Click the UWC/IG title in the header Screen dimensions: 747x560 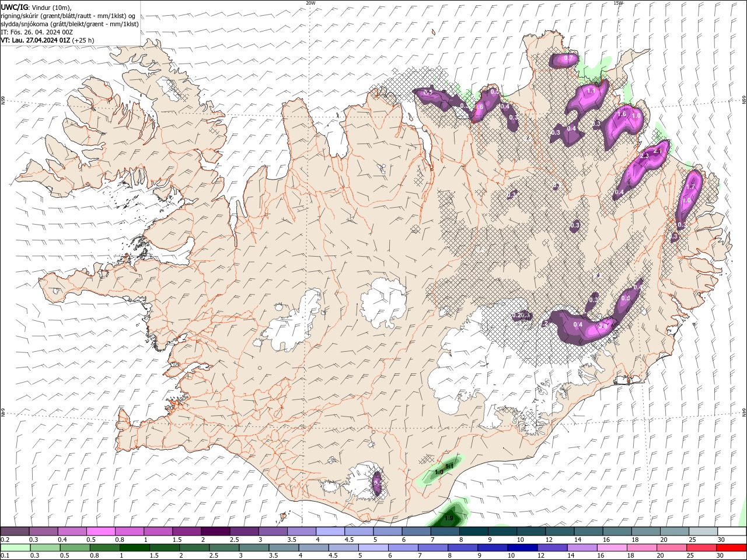pos(15,7)
